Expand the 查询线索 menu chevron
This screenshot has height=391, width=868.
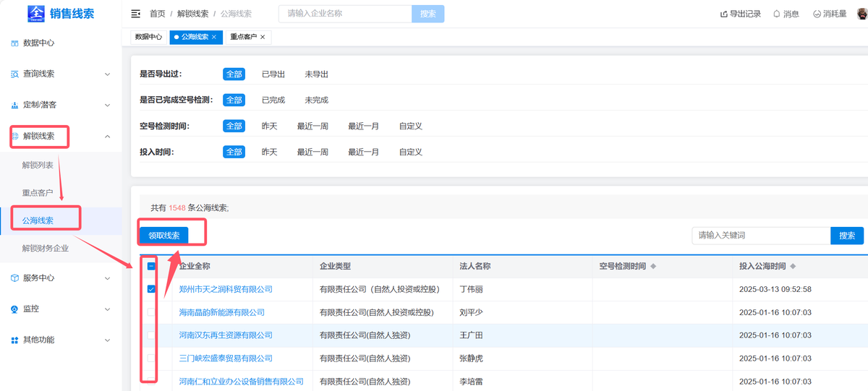click(107, 74)
